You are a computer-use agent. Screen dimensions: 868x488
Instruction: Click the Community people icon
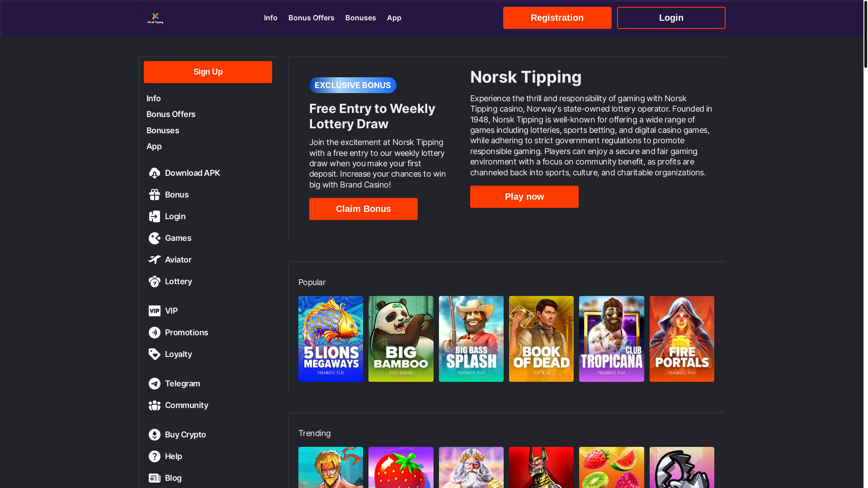coord(155,405)
